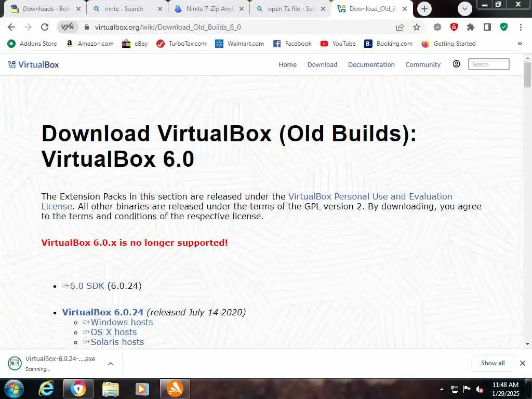Open the shield browser taskbar icon

[78, 389]
